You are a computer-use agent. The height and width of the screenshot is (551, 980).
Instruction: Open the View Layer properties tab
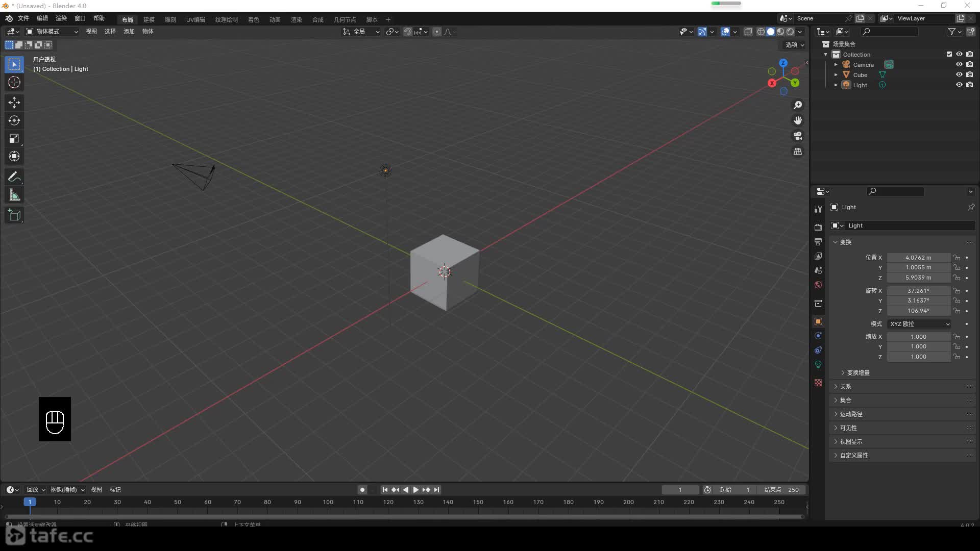tap(818, 256)
